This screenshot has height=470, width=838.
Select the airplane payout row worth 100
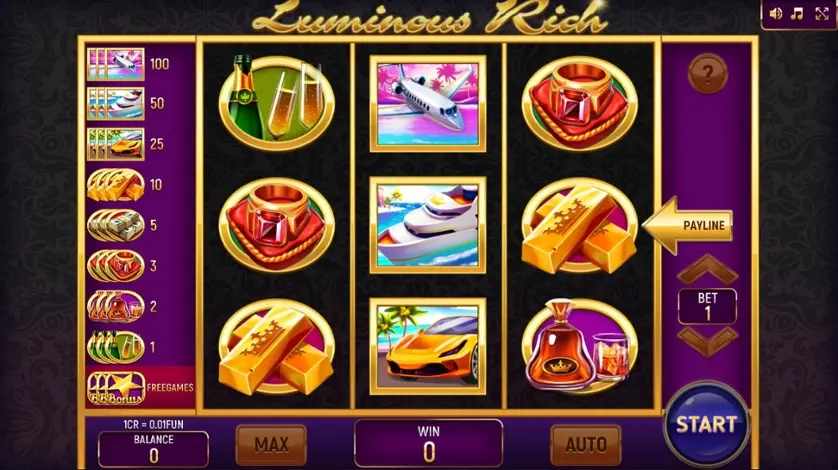128,64
